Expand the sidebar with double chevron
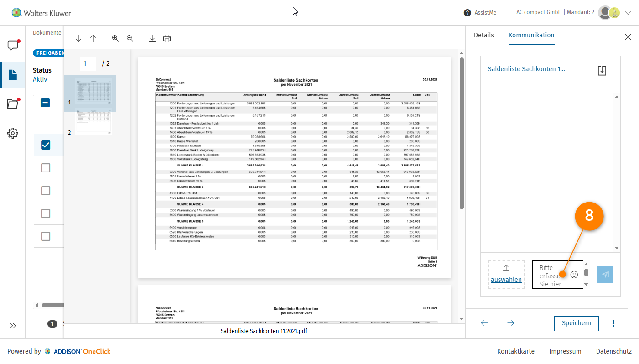This screenshot has height=364, width=639. 13,325
